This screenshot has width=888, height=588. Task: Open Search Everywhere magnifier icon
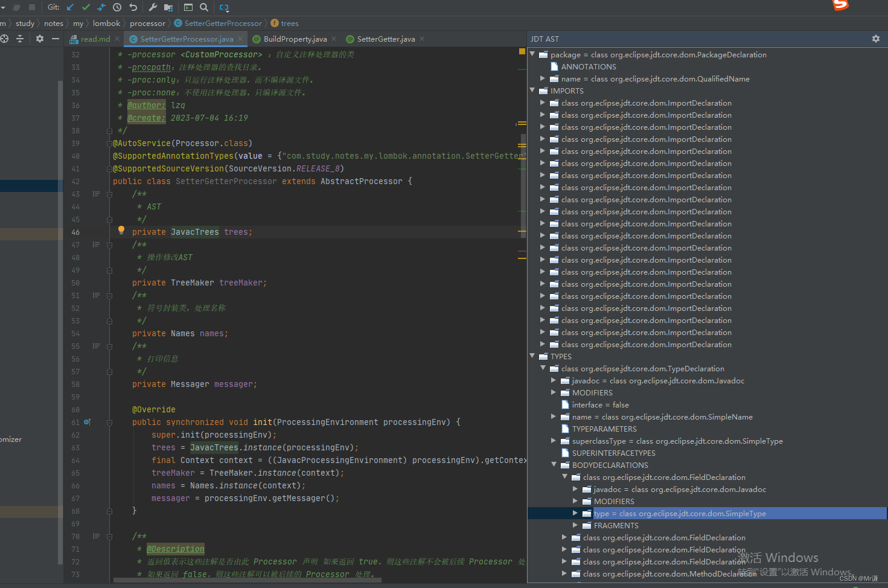click(204, 7)
